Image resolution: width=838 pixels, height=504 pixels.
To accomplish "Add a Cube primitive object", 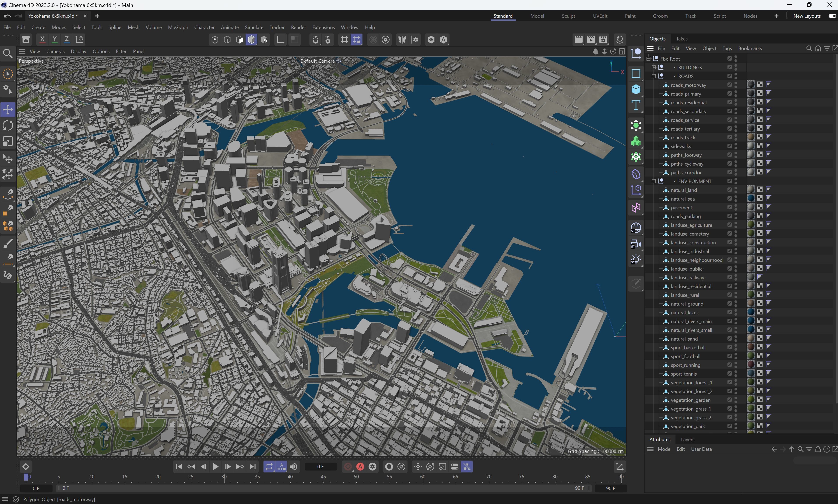I will 636,89.
